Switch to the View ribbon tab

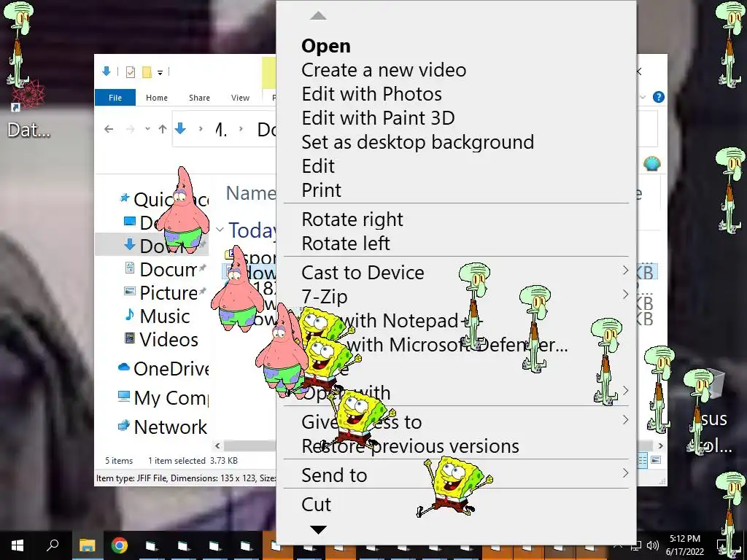tap(240, 98)
